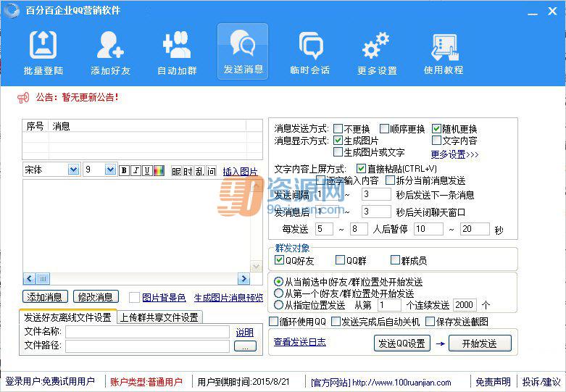Open the 图片背景色 color link
This screenshot has width=566, height=392.
[164, 297]
